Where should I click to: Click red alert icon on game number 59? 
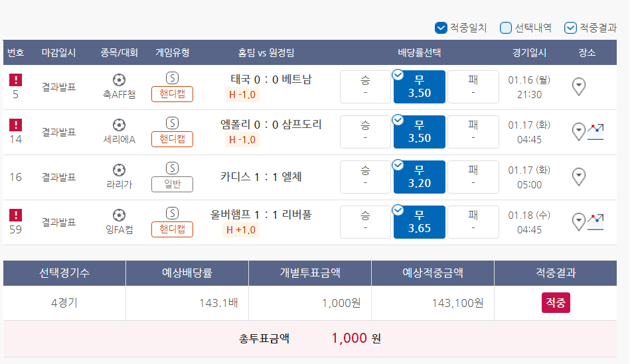[16, 215]
